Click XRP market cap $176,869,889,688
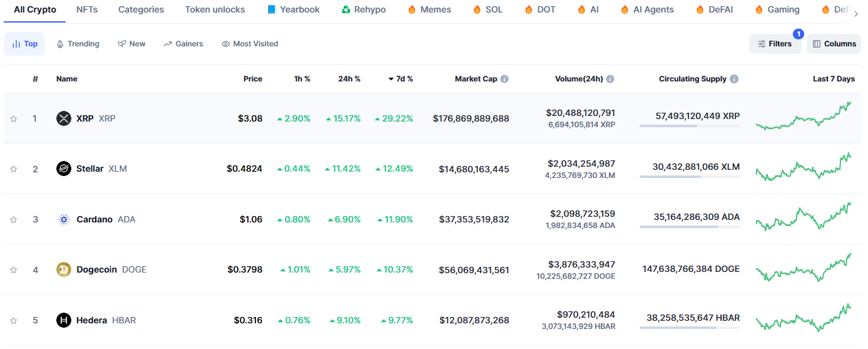868x349 pixels. click(471, 118)
